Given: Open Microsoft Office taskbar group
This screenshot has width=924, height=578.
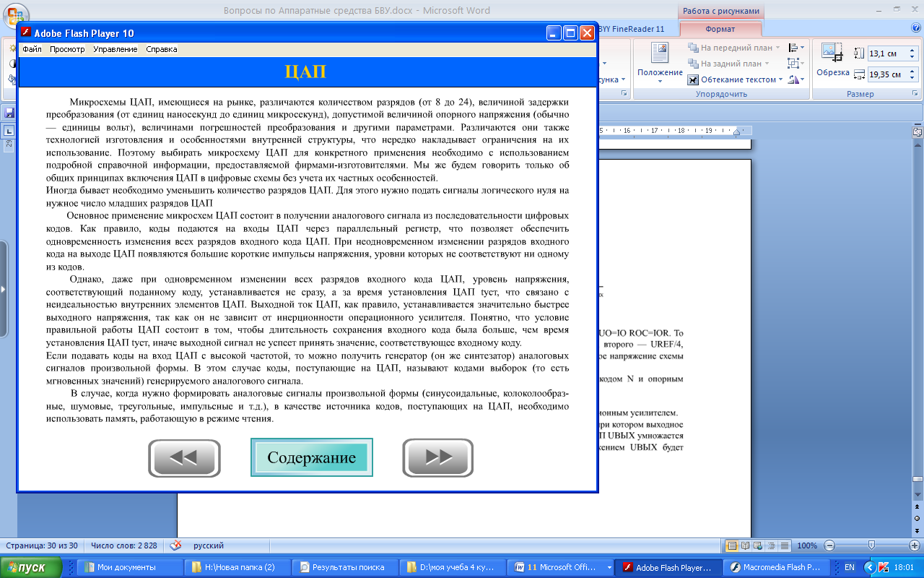Looking at the screenshot, I should coord(562,567).
